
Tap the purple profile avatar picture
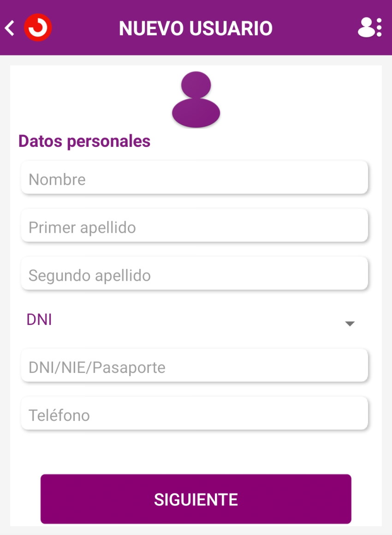(196, 99)
